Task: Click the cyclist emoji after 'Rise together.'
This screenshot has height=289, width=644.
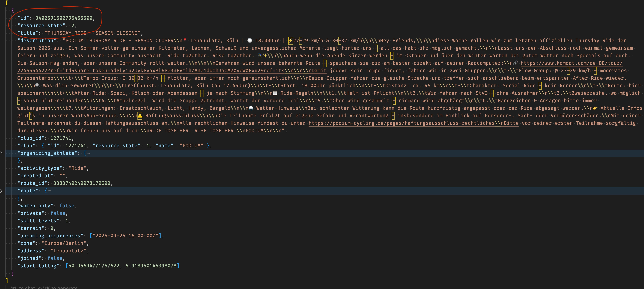Action: point(260,56)
